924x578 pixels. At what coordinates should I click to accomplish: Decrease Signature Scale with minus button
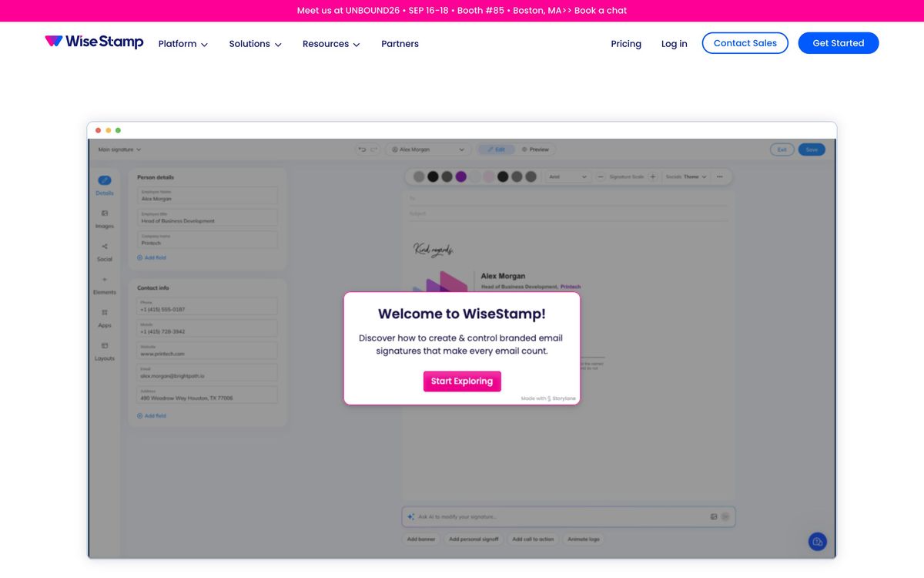pyautogui.click(x=601, y=176)
